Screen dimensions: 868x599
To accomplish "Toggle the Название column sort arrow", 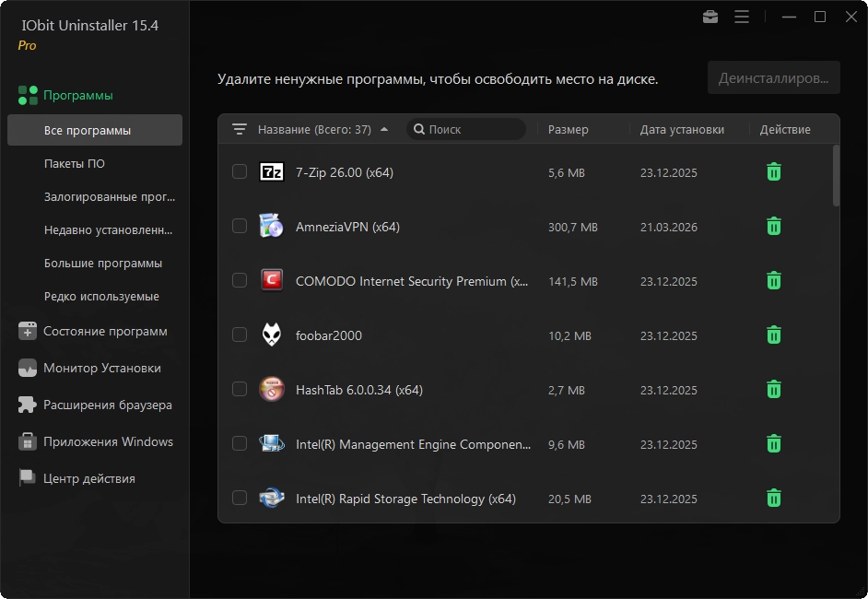I will pos(384,130).
